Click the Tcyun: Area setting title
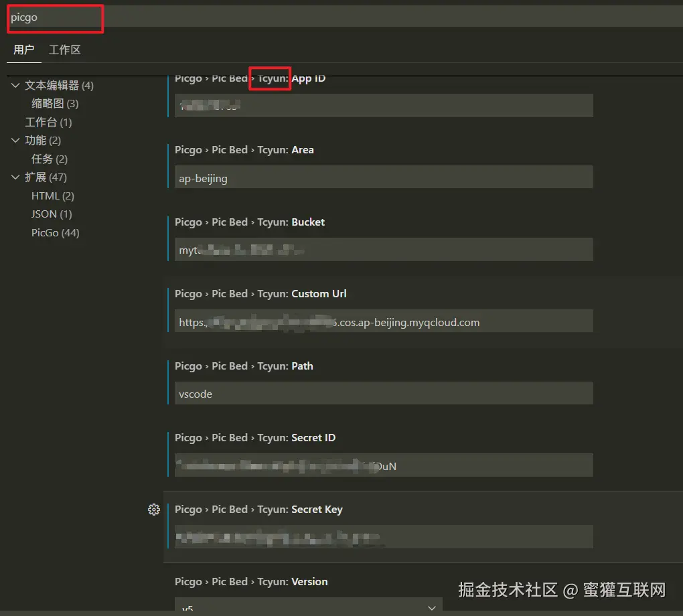 coord(244,150)
